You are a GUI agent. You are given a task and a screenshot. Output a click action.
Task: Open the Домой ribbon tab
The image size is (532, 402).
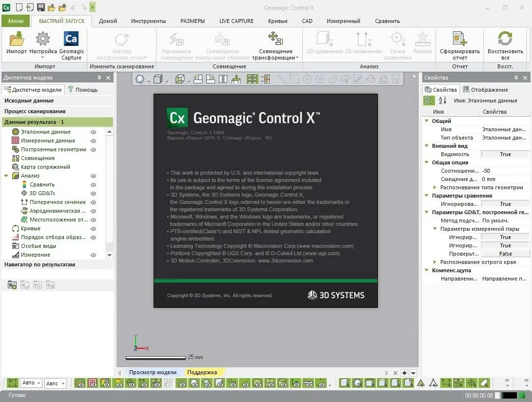[x=108, y=21]
